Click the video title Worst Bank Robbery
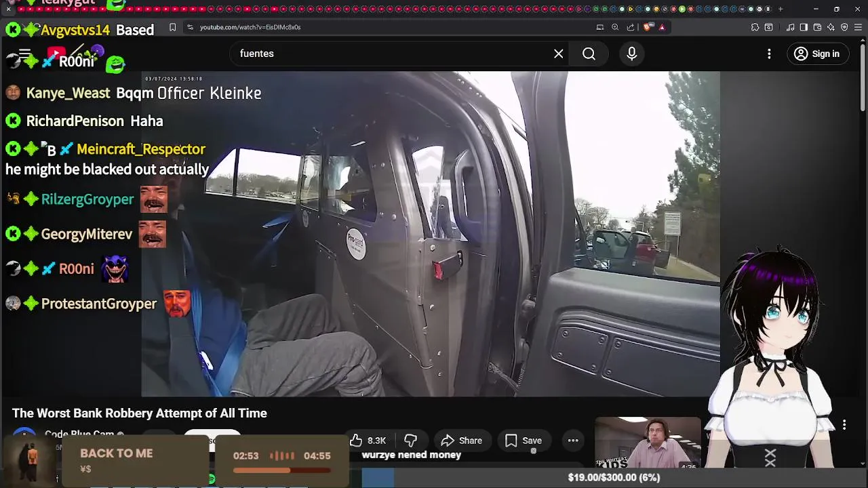The image size is (868, 488). 140,413
